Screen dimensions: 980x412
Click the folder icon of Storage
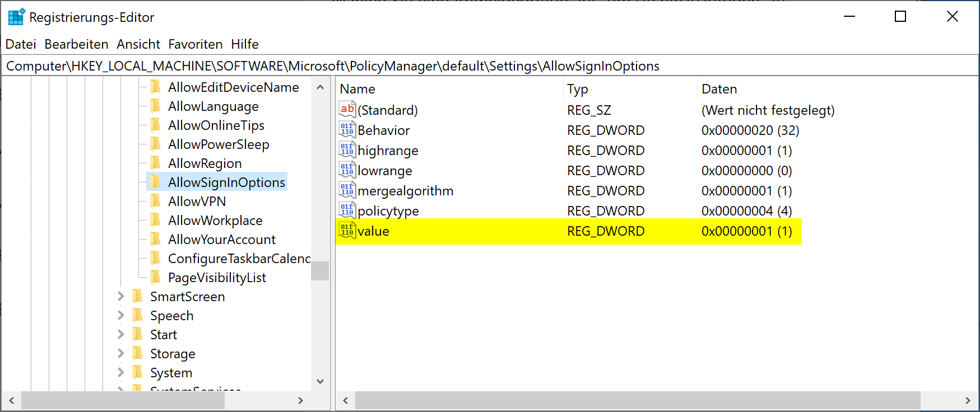pyautogui.click(x=138, y=353)
